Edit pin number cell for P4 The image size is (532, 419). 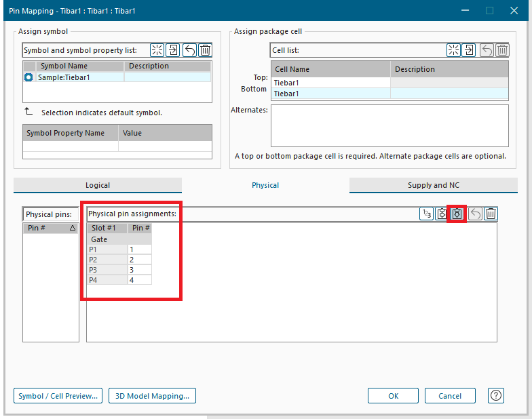click(x=140, y=280)
